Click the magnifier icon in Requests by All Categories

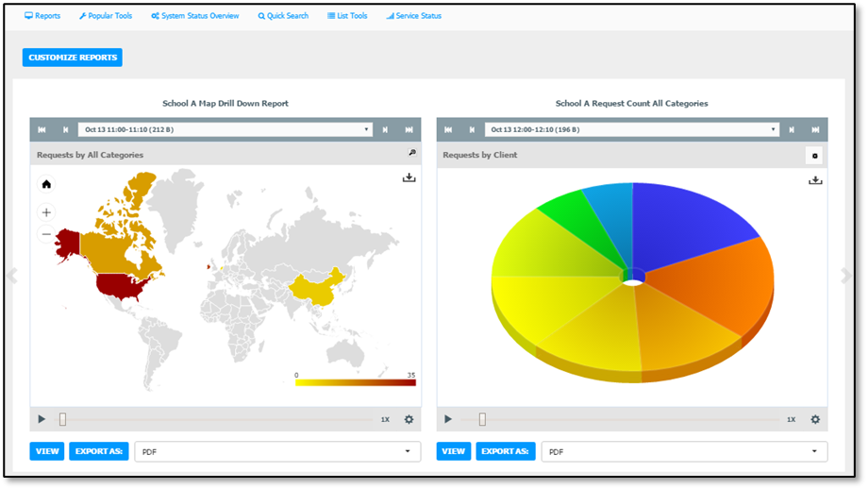412,153
